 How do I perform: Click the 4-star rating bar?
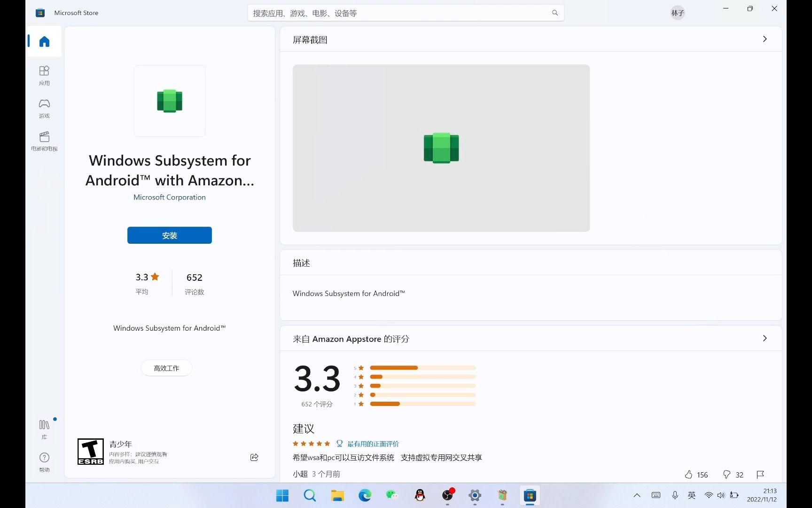(x=422, y=376)
